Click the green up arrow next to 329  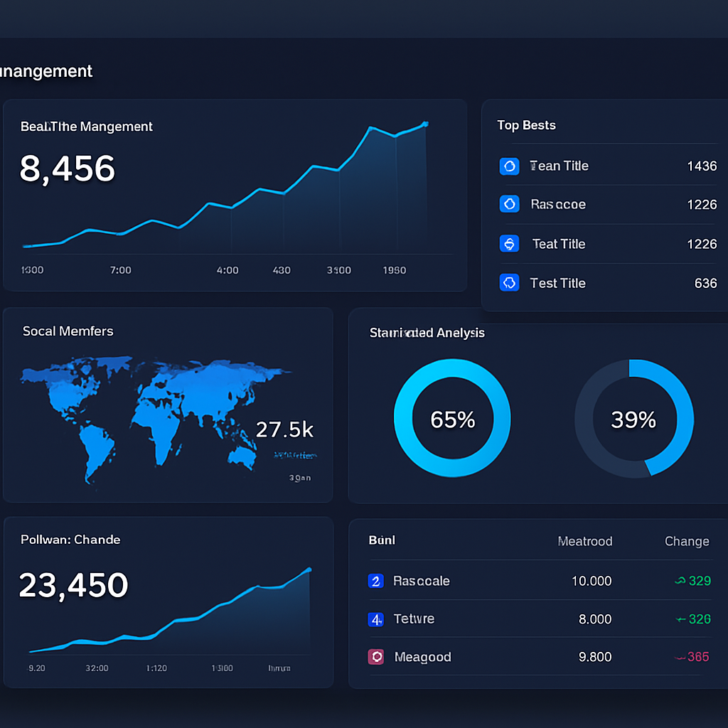pos(680,580)
